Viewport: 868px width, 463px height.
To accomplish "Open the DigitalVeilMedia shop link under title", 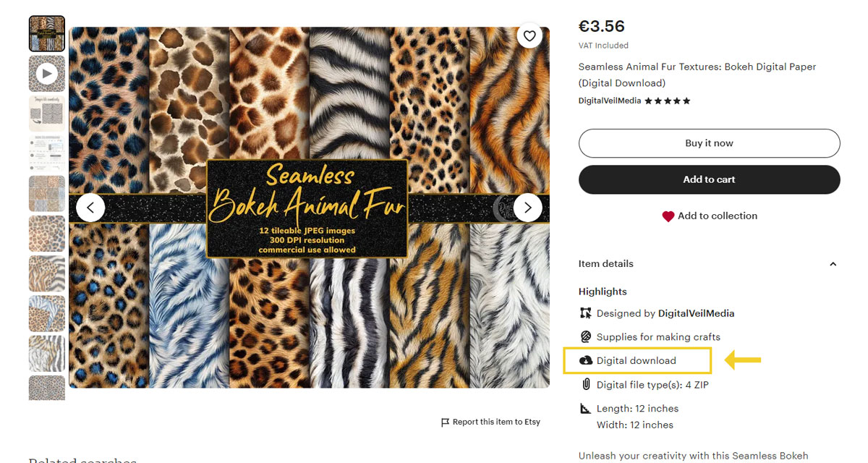I will pyautogui.click(x=609, y=101).
